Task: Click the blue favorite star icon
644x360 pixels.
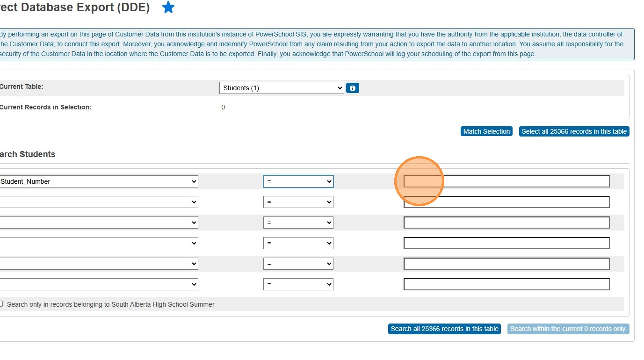Action: pos(168,7)
